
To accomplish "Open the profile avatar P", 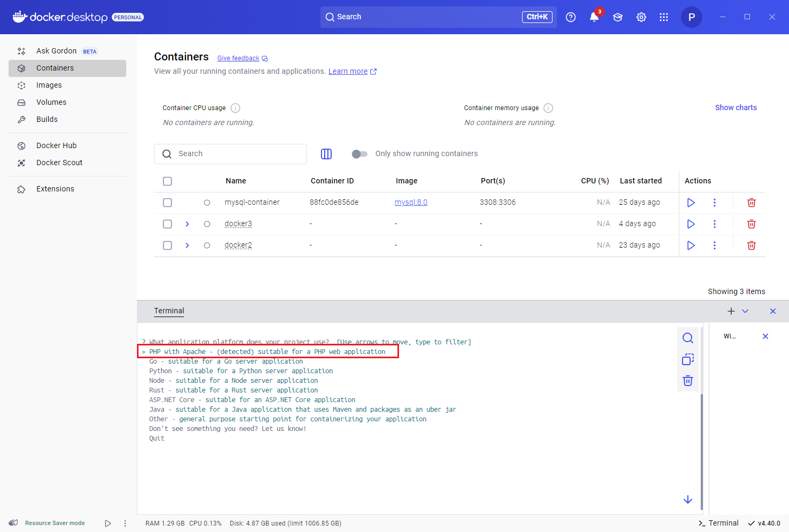I will point(692,17).
